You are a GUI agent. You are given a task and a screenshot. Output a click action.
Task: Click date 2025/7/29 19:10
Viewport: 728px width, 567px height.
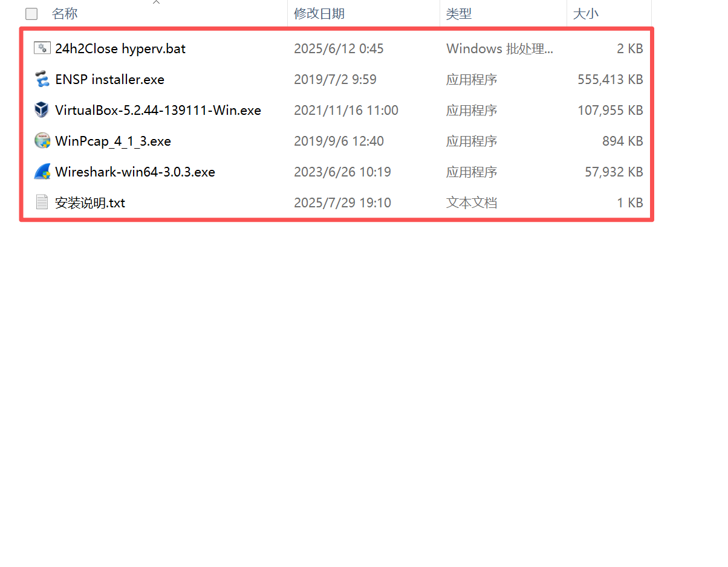pos(342,202)
